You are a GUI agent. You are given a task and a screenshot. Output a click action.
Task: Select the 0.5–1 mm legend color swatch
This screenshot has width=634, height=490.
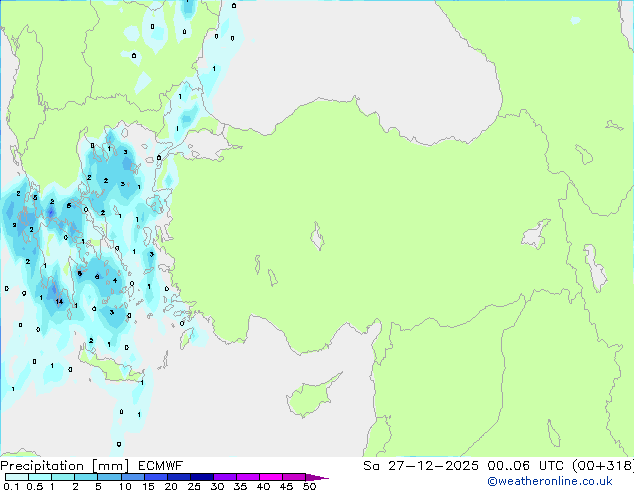coord(40,477)
